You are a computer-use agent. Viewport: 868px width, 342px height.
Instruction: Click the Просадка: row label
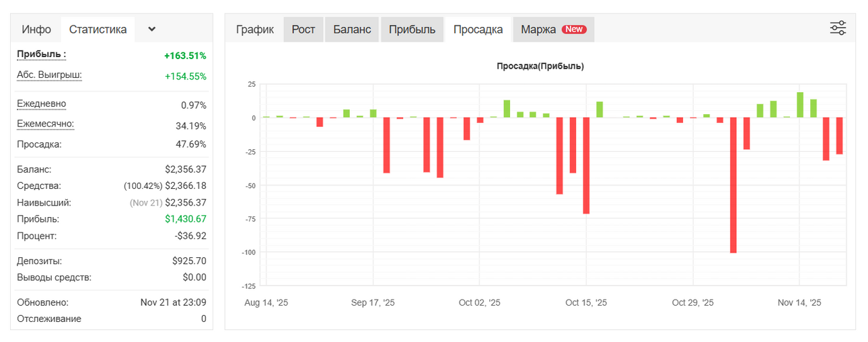(x=39, y=144)
